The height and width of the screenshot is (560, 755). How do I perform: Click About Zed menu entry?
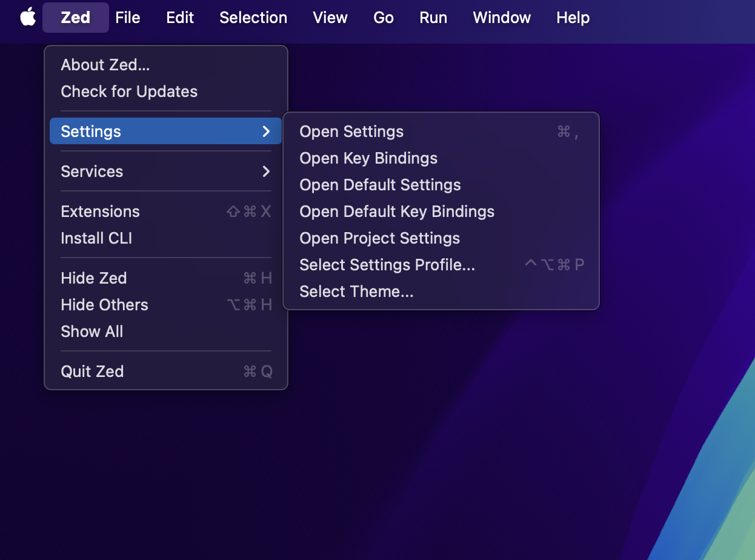(x=105, y=65)
